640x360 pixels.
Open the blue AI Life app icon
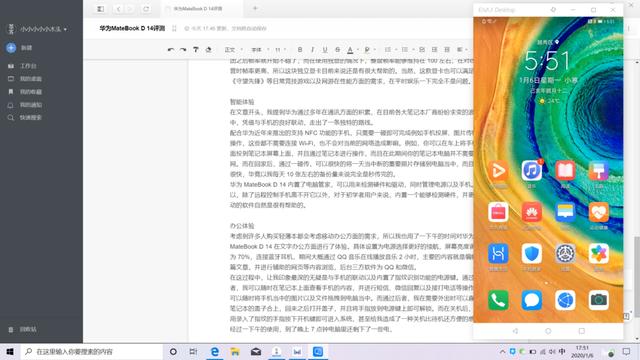coord(498,254)
